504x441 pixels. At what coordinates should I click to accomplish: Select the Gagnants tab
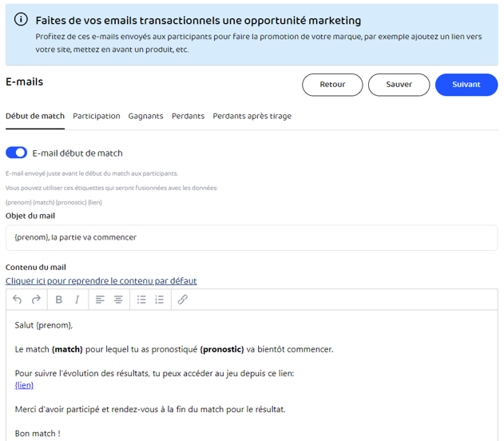click(146, 116)
